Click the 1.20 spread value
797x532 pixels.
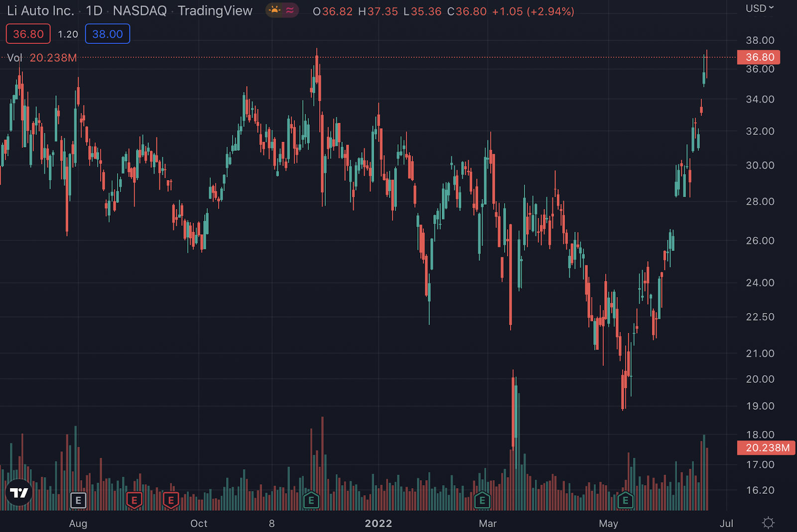tap(68, 34)
